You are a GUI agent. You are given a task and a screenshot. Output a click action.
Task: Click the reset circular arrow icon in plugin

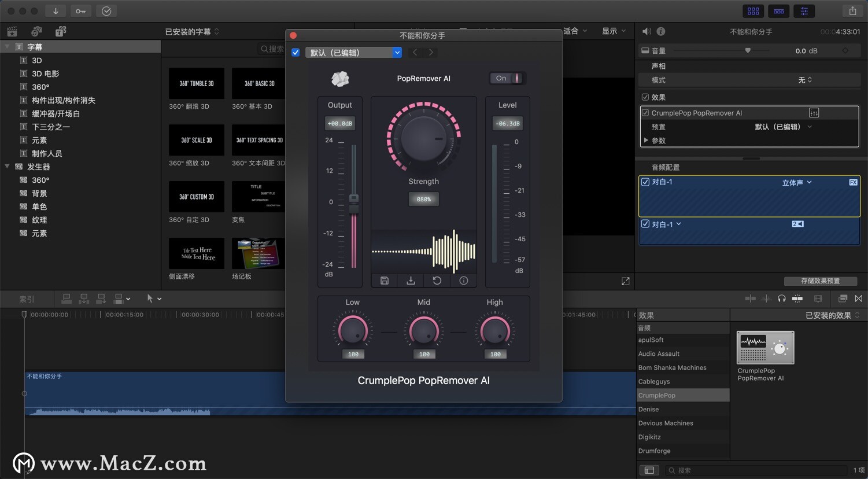(437, 281)
